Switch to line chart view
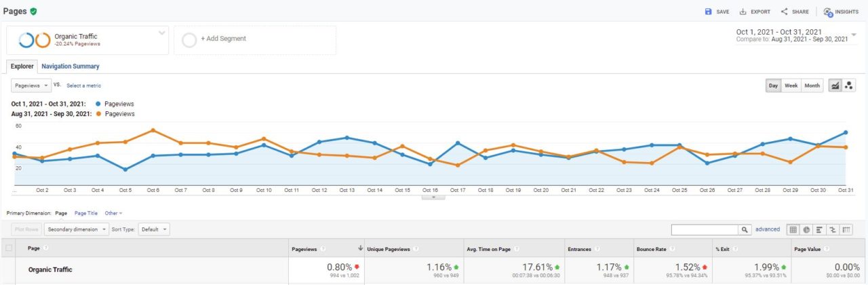The image size is (868, 285). [835, 85]
